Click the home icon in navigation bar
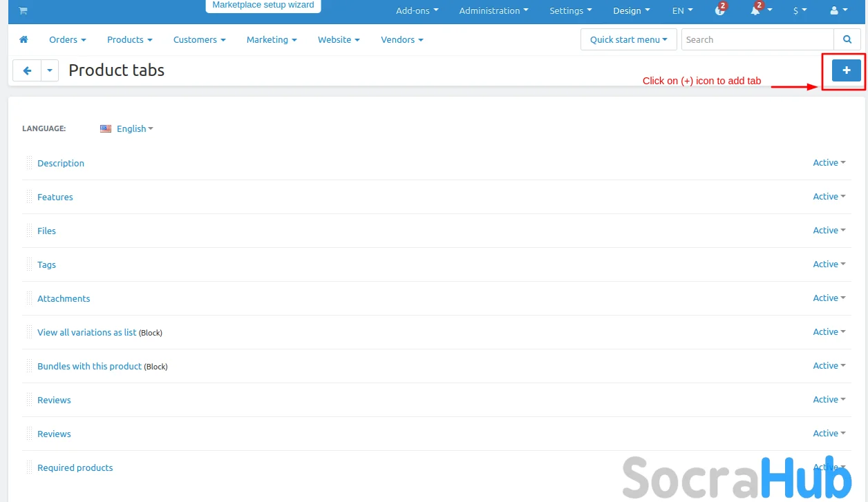868x502 pixels. (23, 40)
